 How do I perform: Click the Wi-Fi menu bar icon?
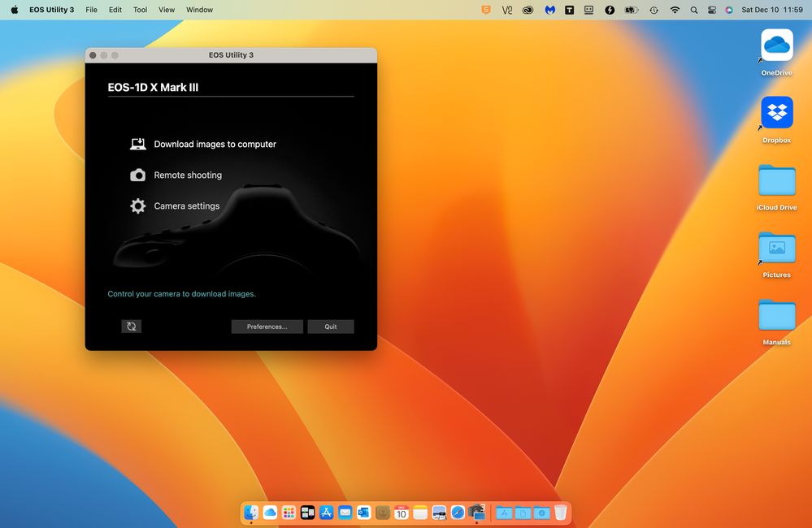675,9
